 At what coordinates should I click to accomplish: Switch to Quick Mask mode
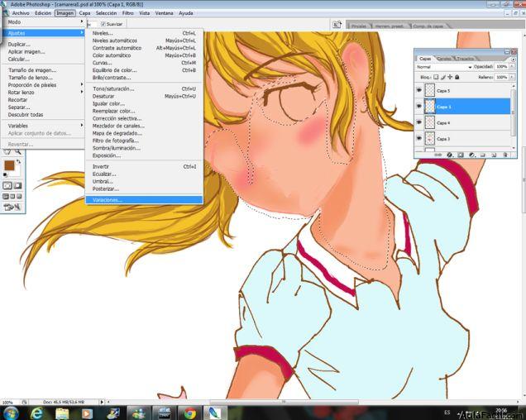point(17,185)
